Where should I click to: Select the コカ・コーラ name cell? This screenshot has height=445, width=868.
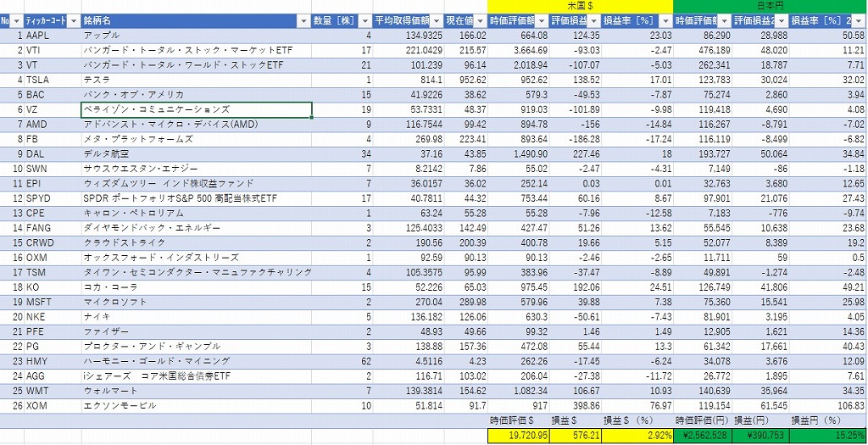pos(196,287)
